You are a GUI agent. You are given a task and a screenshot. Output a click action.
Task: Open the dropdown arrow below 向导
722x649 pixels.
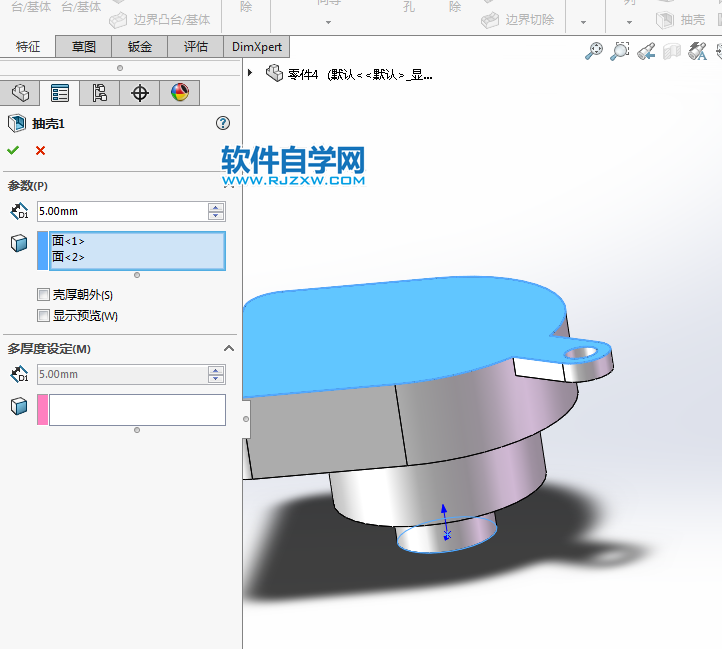328,22
